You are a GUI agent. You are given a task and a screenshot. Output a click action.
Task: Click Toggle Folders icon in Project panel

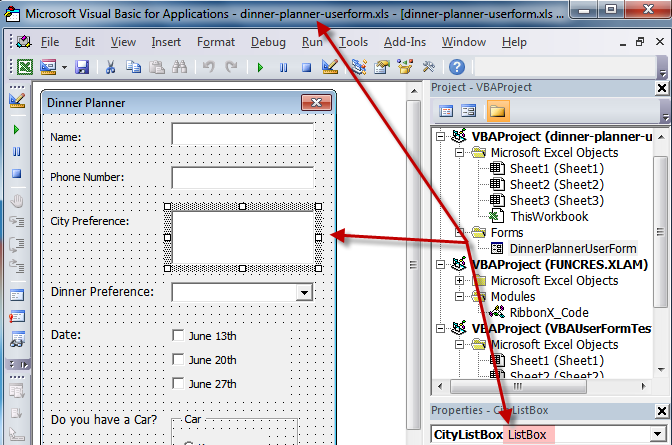pyautogui.click(x=497, y=110)
